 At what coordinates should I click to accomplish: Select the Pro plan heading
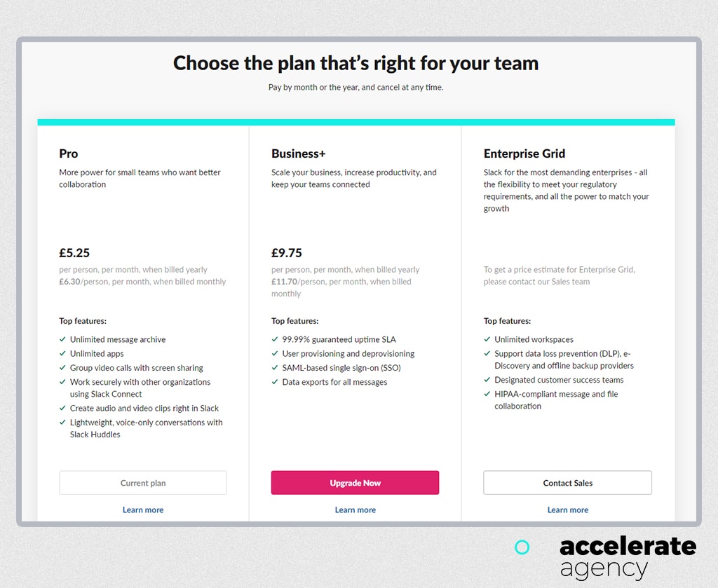[x=68, y=153]
